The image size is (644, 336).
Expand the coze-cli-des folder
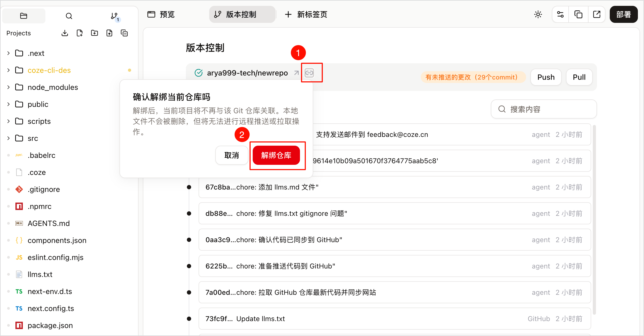coord(8,70)
